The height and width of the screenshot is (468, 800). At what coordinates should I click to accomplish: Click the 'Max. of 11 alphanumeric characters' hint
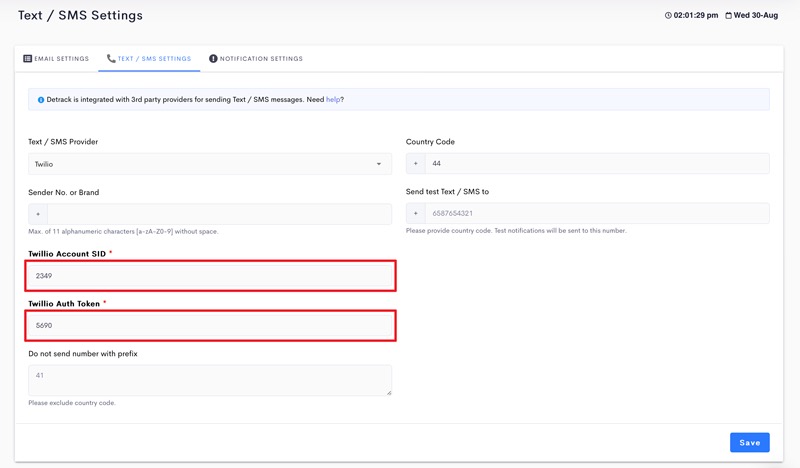click(123, 231)
